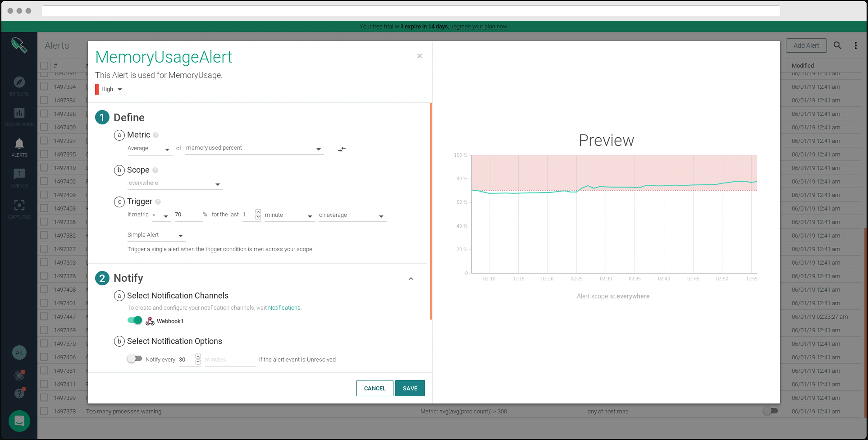Viewport: 868px width, 440px height.
Task: Open the Simple Alert type dropdown
Action: pyautogui.click(x=156, y=235)
